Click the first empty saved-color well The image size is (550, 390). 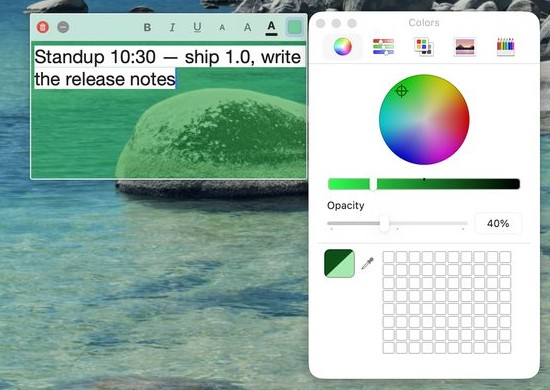tap(389, 257)
